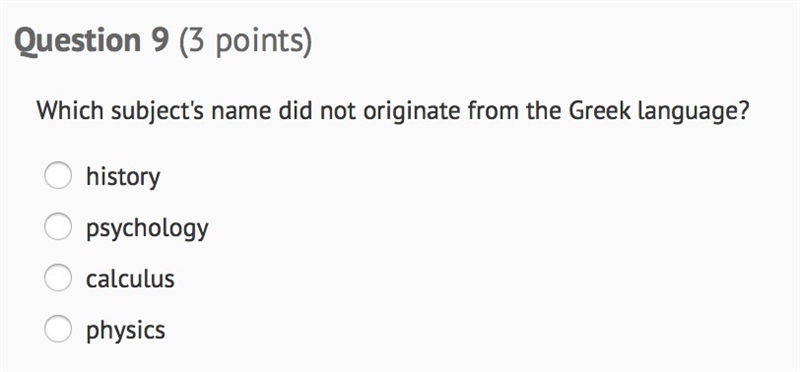This screenshot has height=372, width=800.
Task: Pick the physics radio button
Action: point(58,329)
